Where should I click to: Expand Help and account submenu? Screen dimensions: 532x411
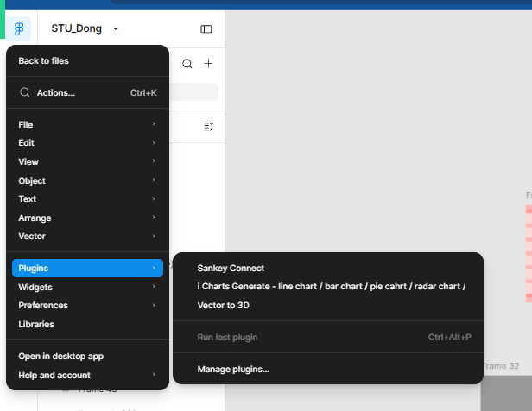coord(87,375)
